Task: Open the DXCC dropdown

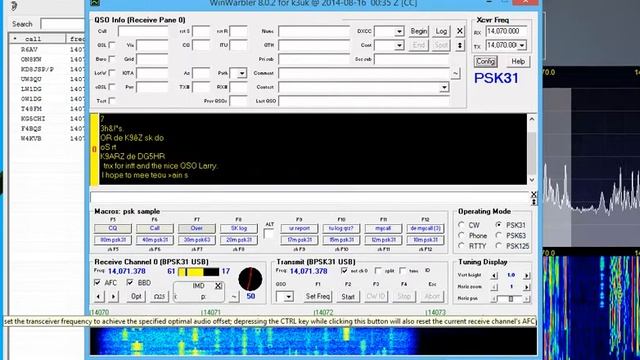Action: tap(399, 31)
